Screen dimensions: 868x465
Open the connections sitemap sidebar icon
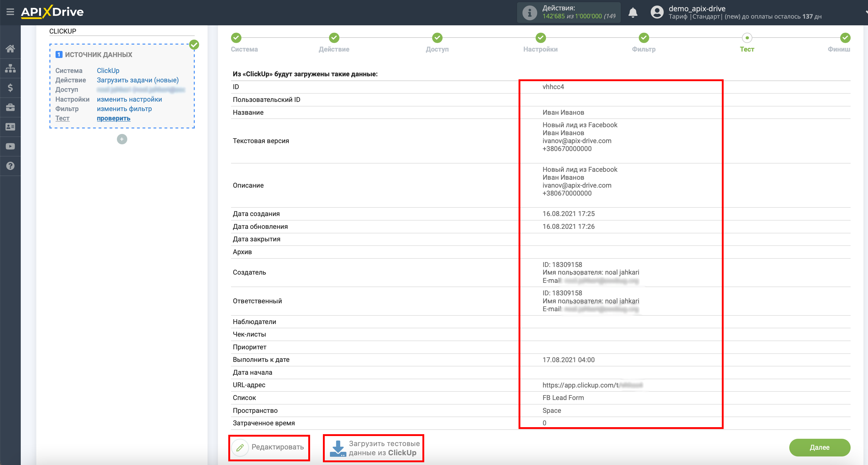click(x=10, y=68)
